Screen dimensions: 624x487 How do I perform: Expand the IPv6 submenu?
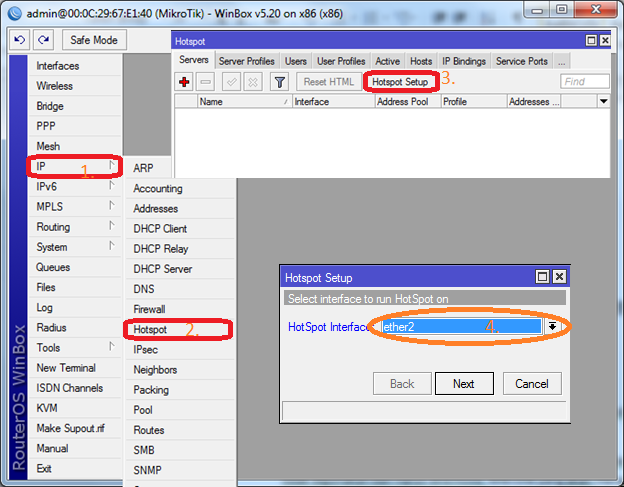(x=75, y=187)
